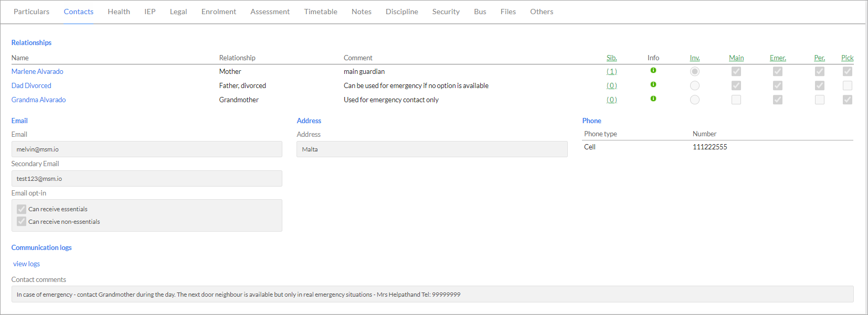Open Marlene Alvarado contact link
868x315 pixels.
click(x=37, y=71)
